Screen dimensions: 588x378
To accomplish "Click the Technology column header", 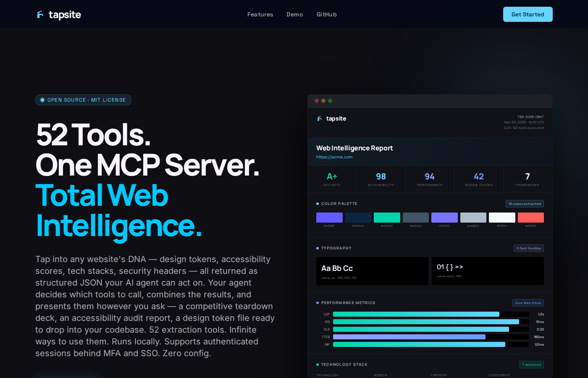I will 327,375.
